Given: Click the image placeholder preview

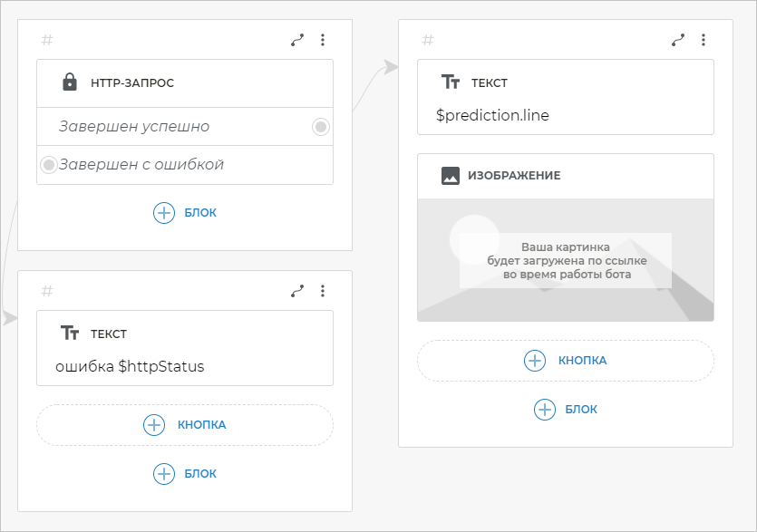Looking at the screenshot, I should point(565,260).
